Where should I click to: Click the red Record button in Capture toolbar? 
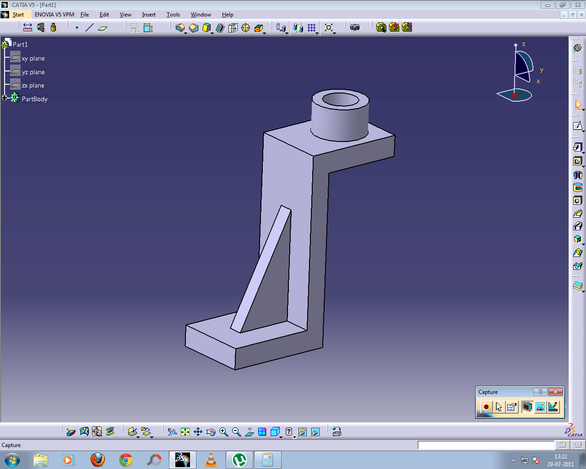(x=486, y=407)
